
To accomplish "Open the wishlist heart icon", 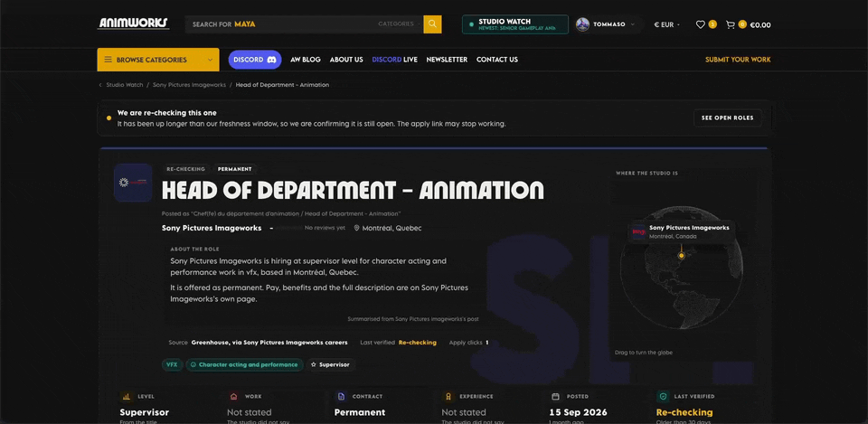I will click(700, 24).
